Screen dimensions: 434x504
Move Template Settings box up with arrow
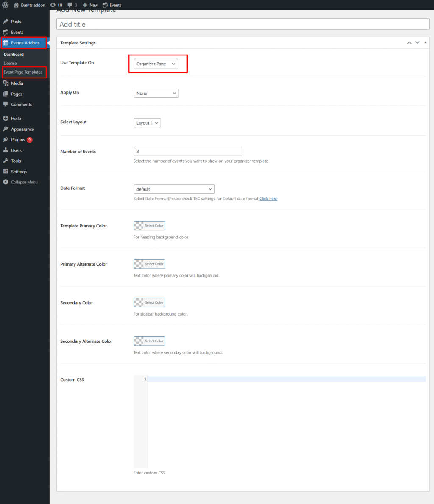[x=409, y=42]
